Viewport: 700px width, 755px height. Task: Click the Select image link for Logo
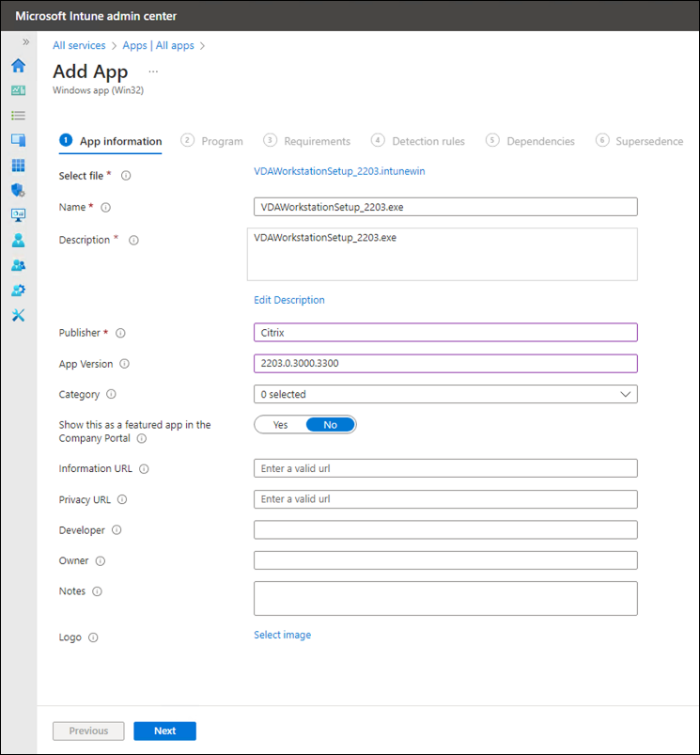282,635
